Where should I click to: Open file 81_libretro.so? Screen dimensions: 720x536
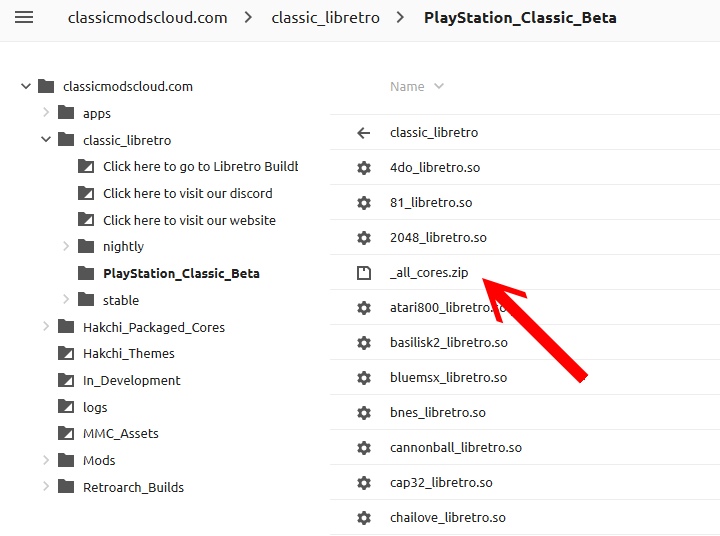(x=431, y=203)
